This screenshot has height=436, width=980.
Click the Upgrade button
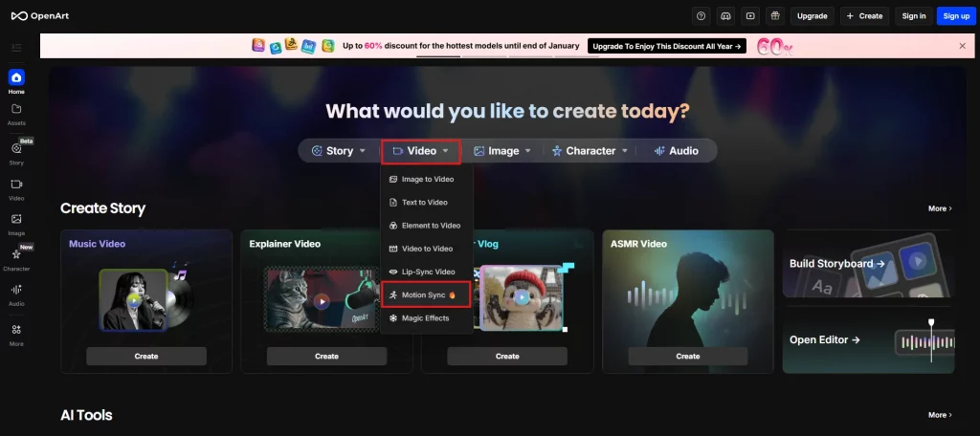(812, 16)
